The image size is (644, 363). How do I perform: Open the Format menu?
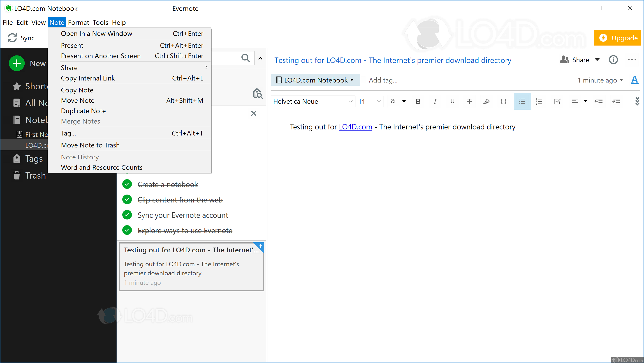pos(78,23)
